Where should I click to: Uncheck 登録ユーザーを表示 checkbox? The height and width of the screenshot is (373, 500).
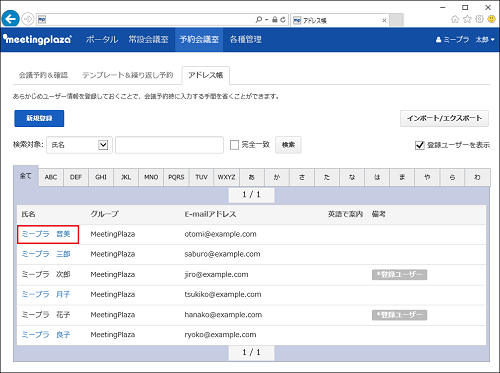tap(420, 145)
